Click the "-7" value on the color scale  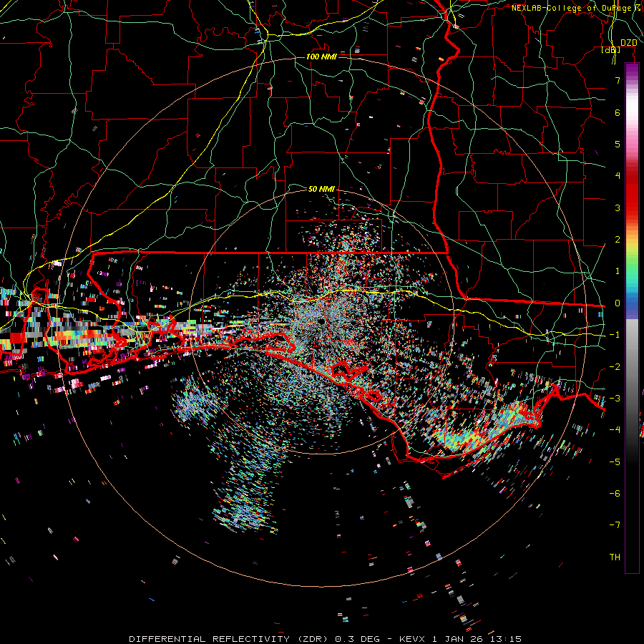(615, 525)
